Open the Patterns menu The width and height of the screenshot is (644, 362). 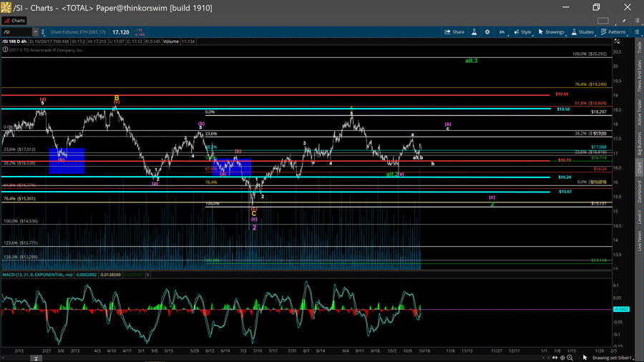click(x=613, y=32)
